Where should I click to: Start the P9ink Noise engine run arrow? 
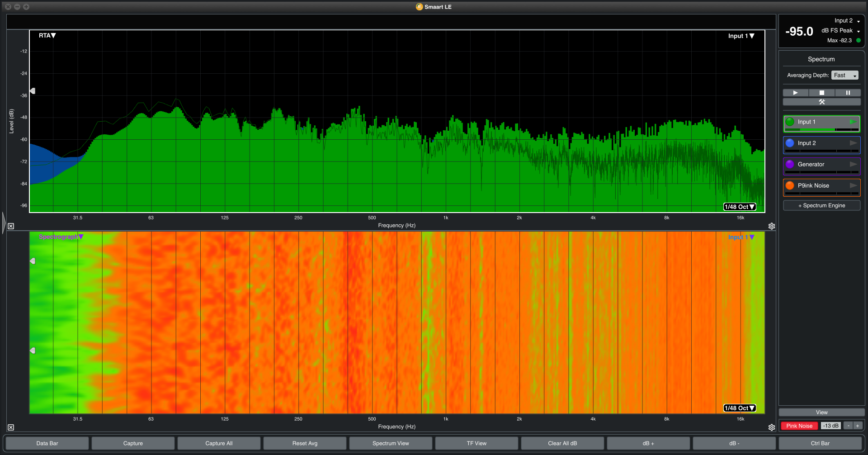pyautogui.click(x=853, y=185)
